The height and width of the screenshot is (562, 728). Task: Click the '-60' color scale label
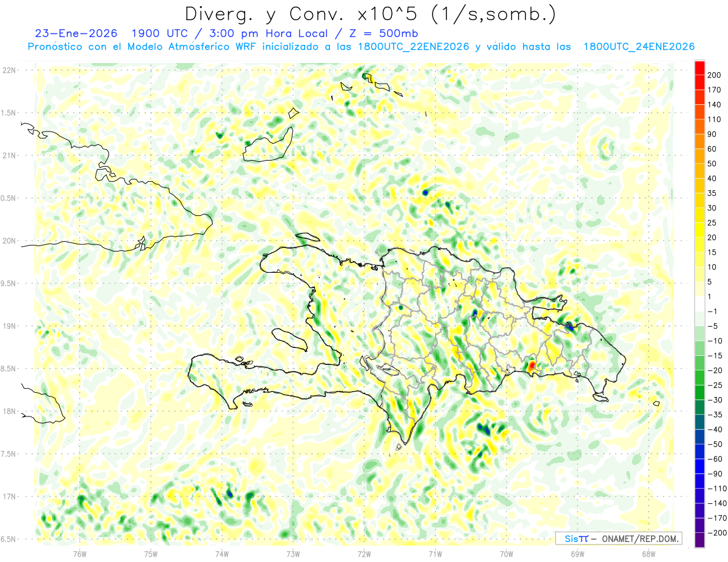tap(714, 459)
